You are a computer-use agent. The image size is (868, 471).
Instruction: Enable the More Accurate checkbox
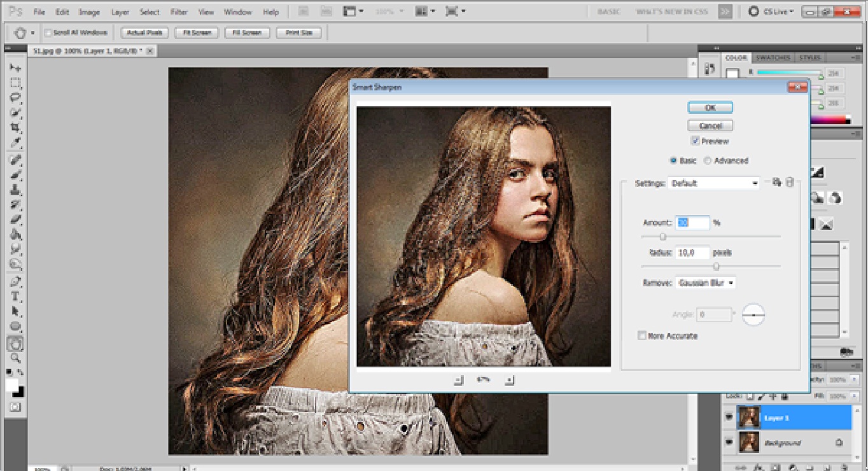click(642, 335)
